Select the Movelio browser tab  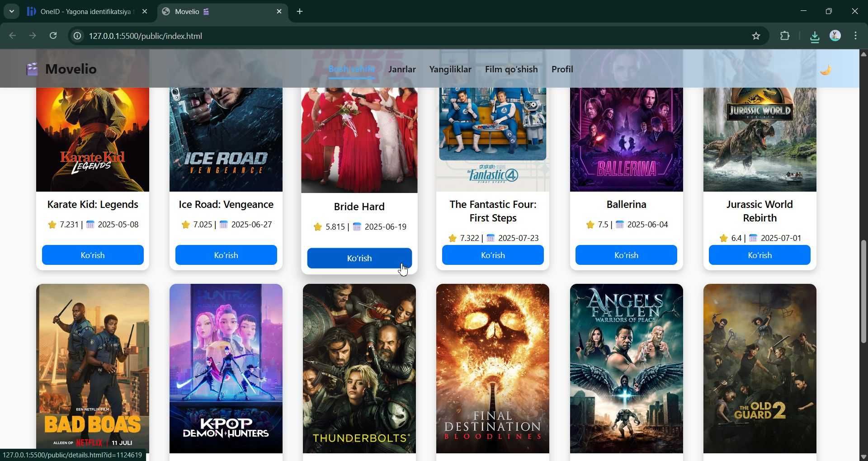tap(223, 12)
